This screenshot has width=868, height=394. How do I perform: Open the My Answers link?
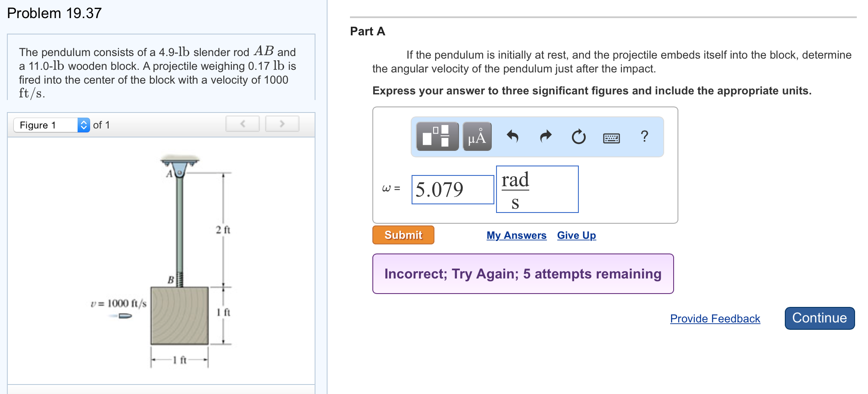tap(516, 235)
